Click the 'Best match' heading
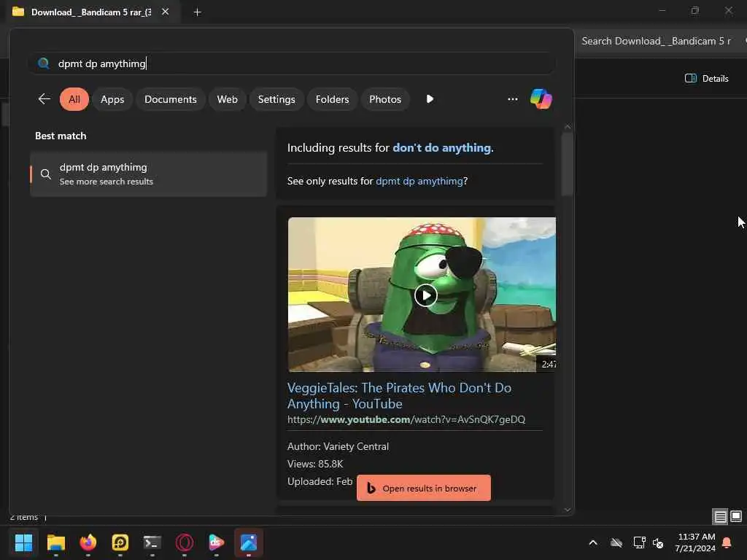 [x=61, y=136]
